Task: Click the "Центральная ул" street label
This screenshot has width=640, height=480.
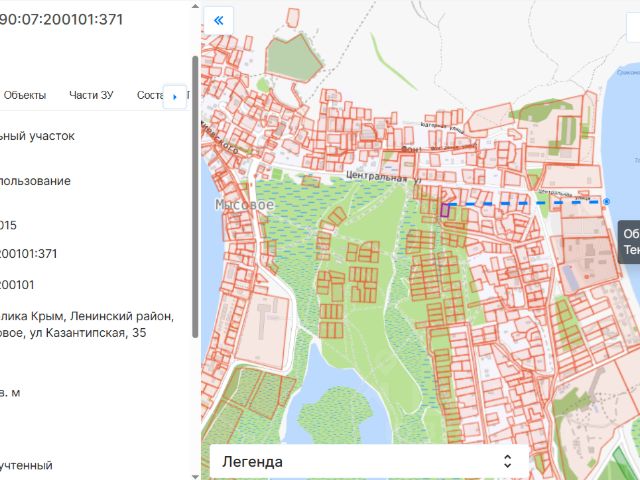Action: (x=383, y=177)
